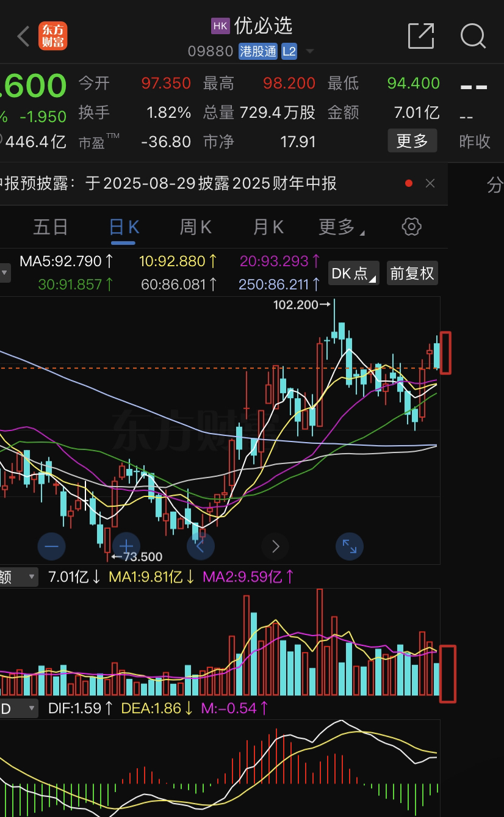Tap stock code 09880
This screenshot has height=817, width=504.
pos(211,51)
